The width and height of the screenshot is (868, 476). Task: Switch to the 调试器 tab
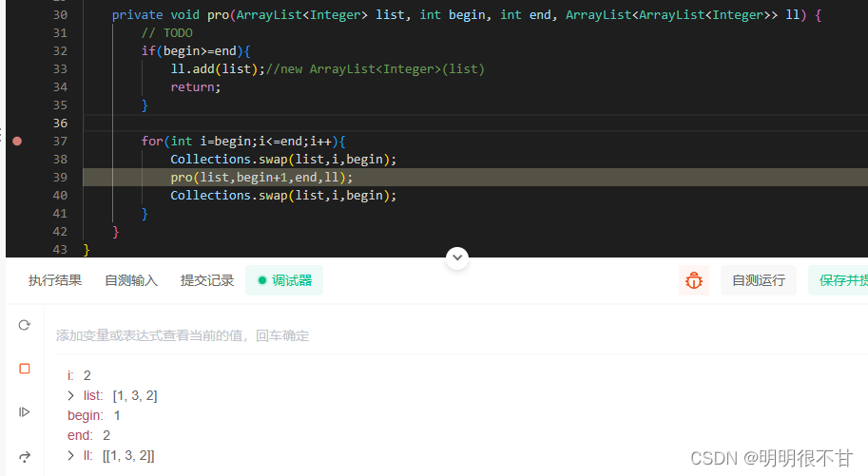point(284,280)
